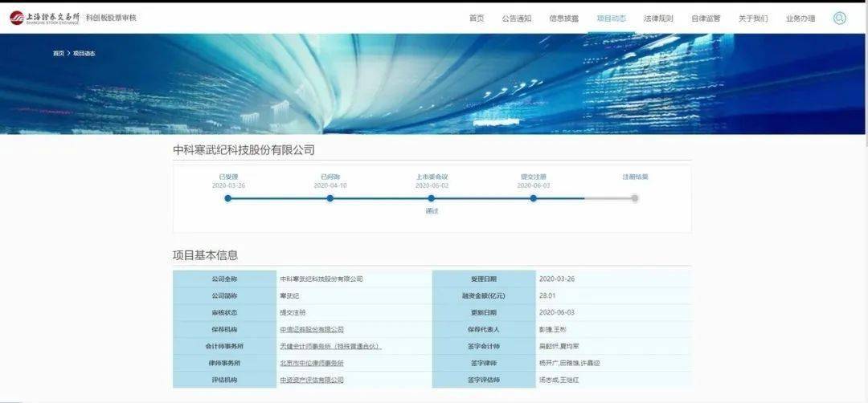Open the 北京市中伦律师事务所 link

(312, 363)
